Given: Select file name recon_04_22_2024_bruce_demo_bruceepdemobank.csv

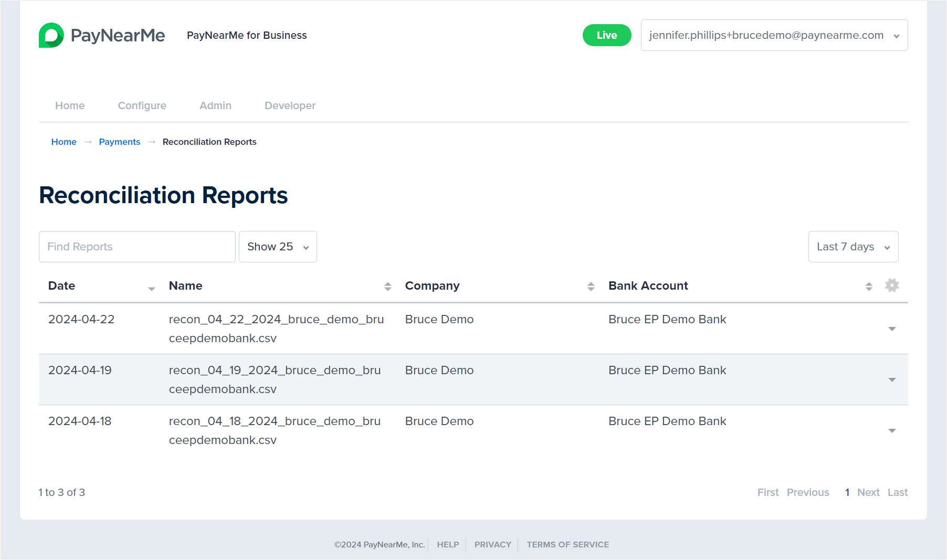Looking at the screenshot, I should click(276, 329).
